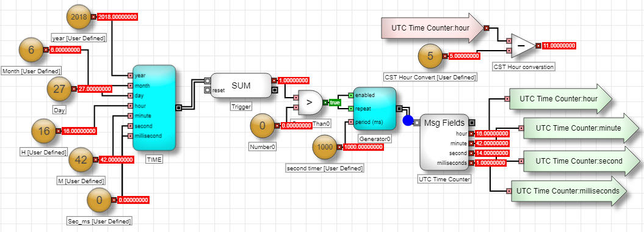
Task: Select the 2018 year constant node
Action: point(79,17)
